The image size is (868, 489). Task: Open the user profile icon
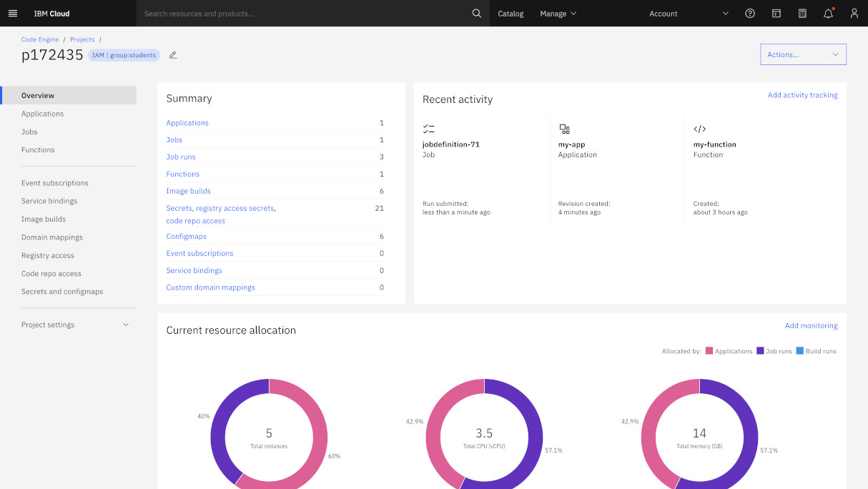click(854, 14)
